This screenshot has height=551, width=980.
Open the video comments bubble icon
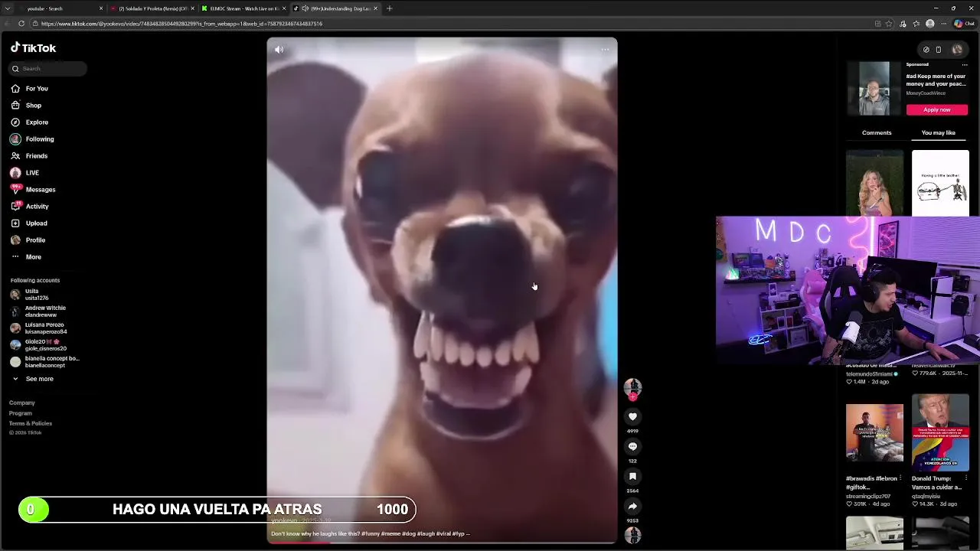(x=632, y=446)
